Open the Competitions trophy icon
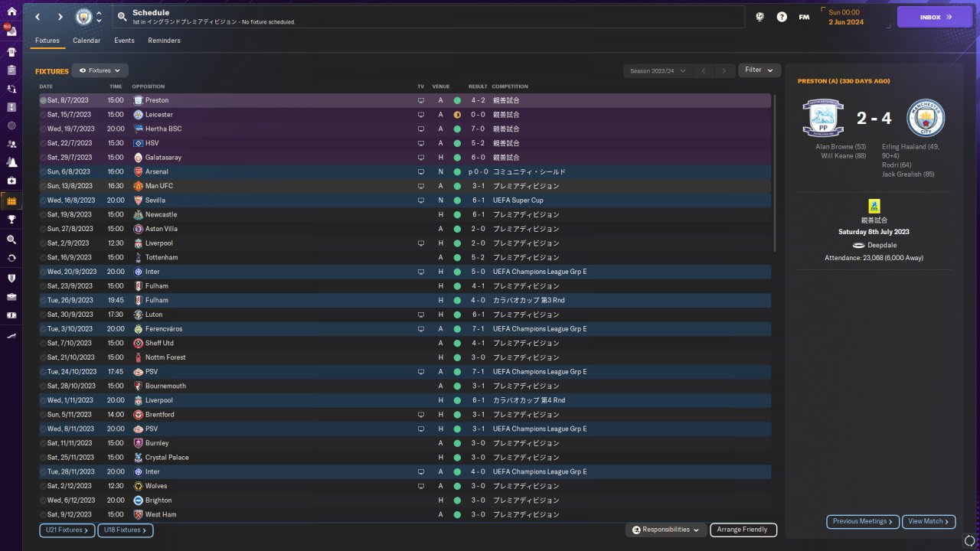980x551 pixels. (11, 219)
